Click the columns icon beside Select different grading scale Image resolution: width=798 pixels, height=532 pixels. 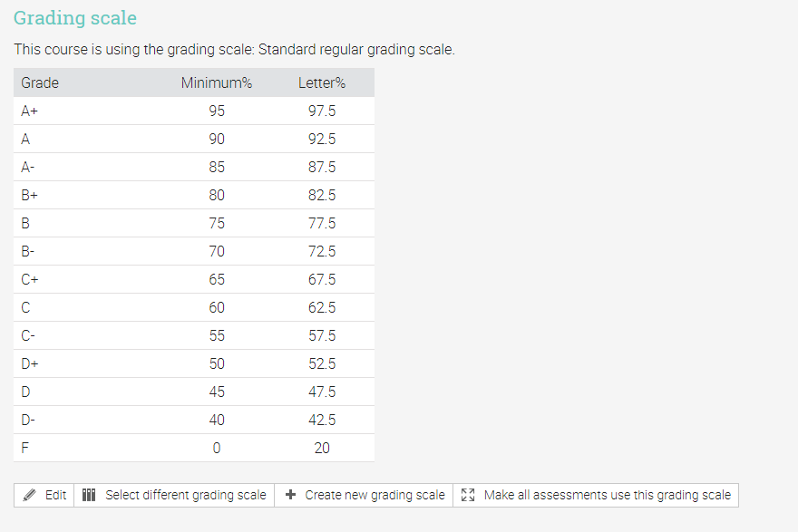tap(89, 495)
